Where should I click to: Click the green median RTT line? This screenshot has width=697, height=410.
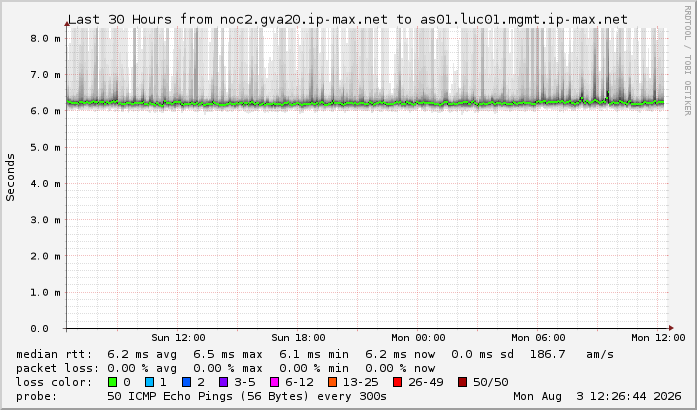(x=365, y=104)
